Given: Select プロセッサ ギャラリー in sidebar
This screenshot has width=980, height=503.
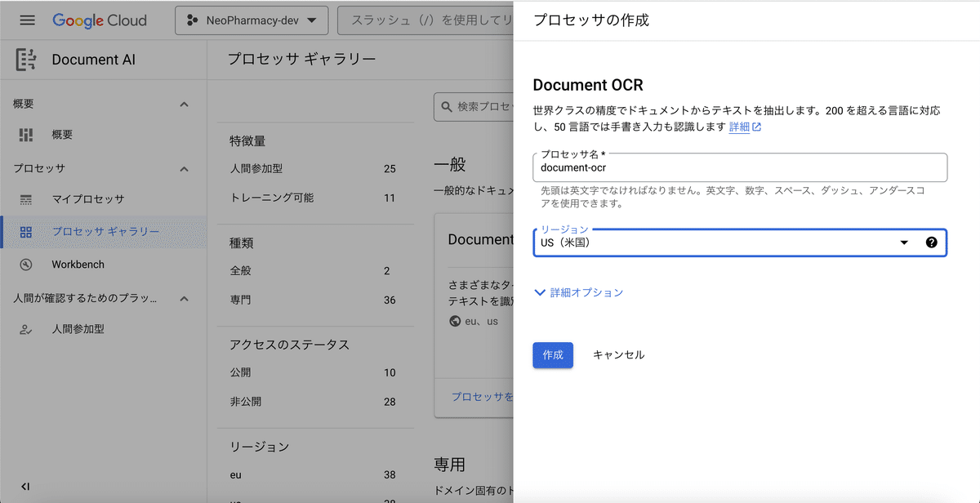Looking at the screenshot, I should 103,232.
